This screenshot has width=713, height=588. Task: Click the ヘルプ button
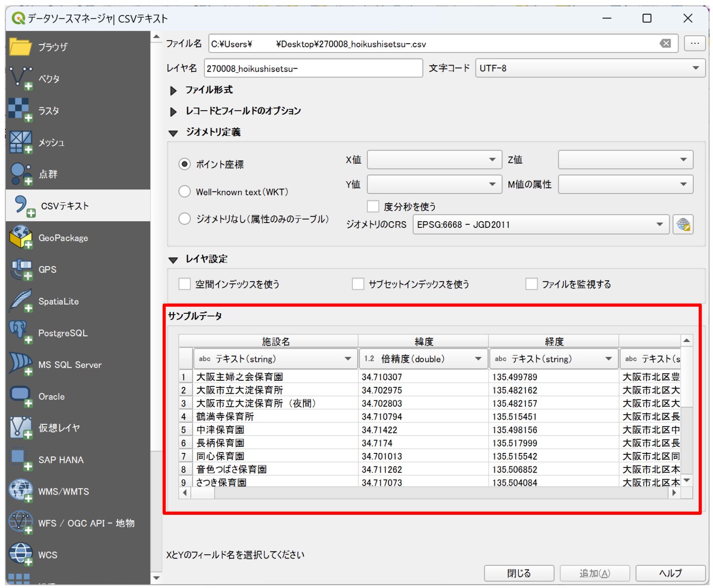pos(670,573)
